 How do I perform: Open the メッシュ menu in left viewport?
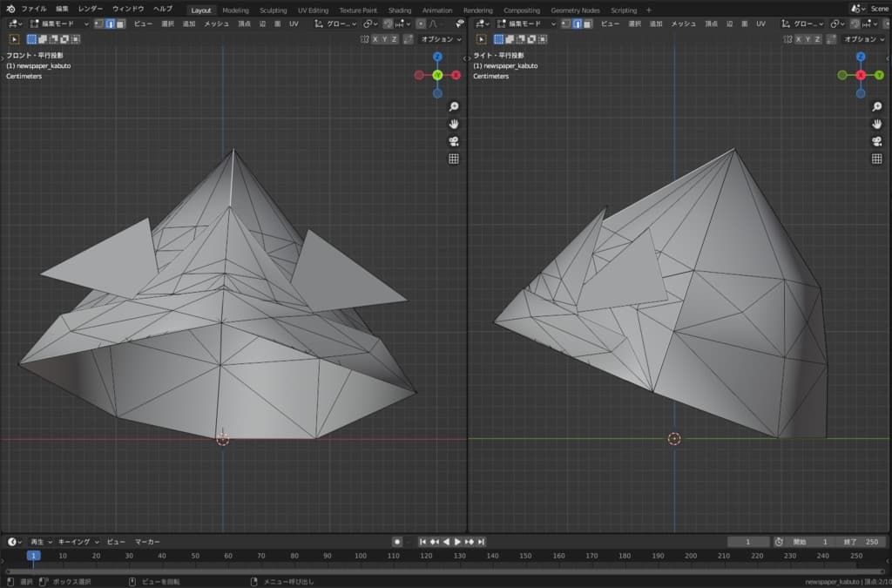(216, 24)
